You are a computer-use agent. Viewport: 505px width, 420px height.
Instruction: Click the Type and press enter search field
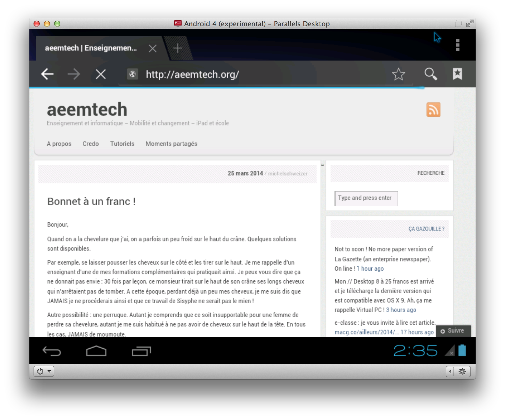366,198
